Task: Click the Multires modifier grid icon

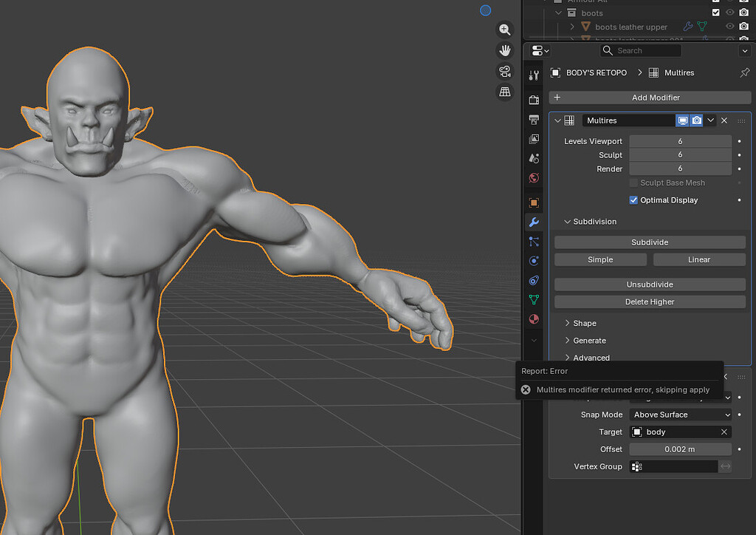Action: (x=569, y=120)
